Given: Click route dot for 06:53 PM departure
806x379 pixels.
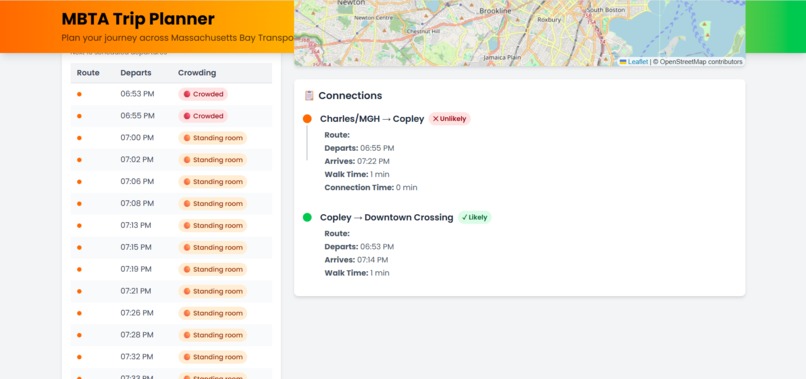Looking at the screenshot, I should tap(79, 94).
